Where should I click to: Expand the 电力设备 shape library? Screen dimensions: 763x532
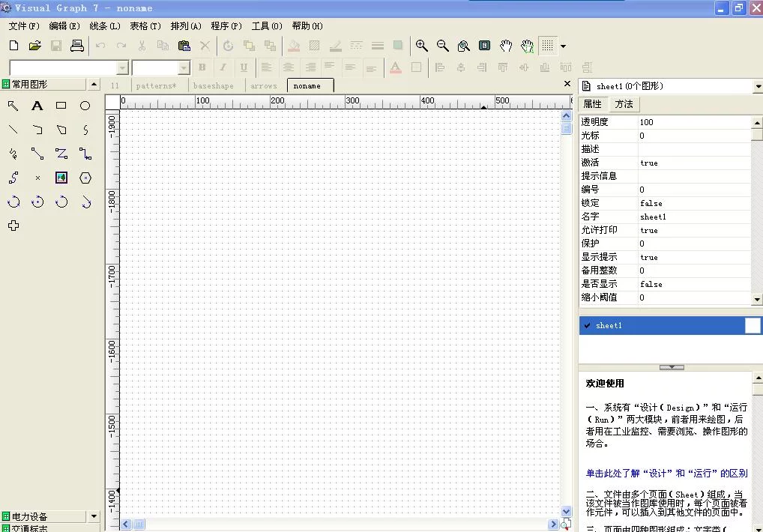click(94, 516)
